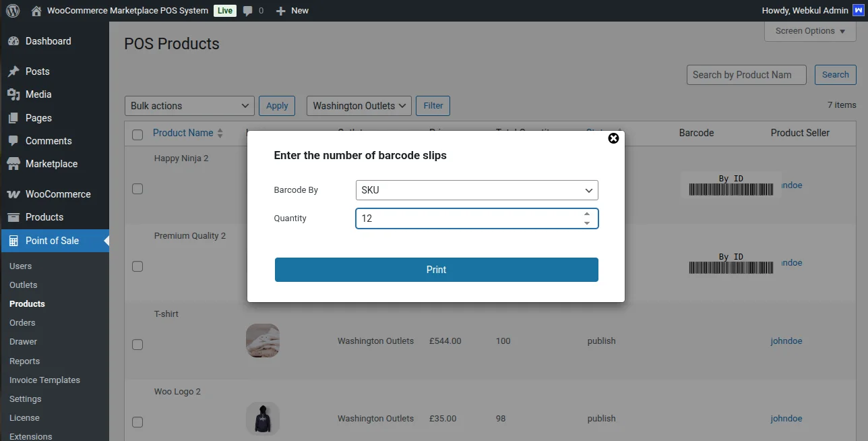Click the product name search field
The width and height of the screenshot is (868, 441).
tap(746, 75)
